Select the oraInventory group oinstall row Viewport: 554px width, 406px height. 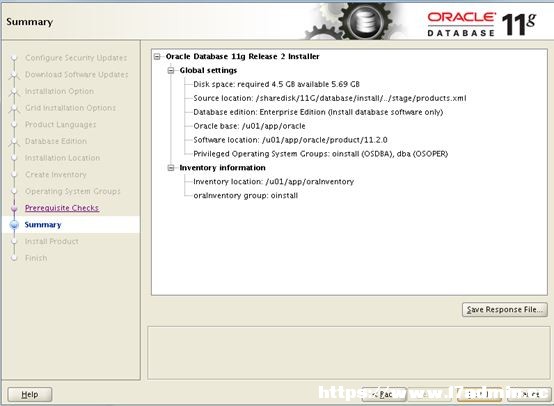point(246,196)
